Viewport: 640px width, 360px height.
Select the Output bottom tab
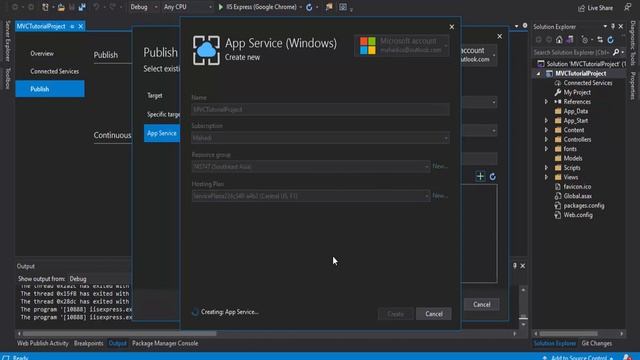tap(118, 343)
